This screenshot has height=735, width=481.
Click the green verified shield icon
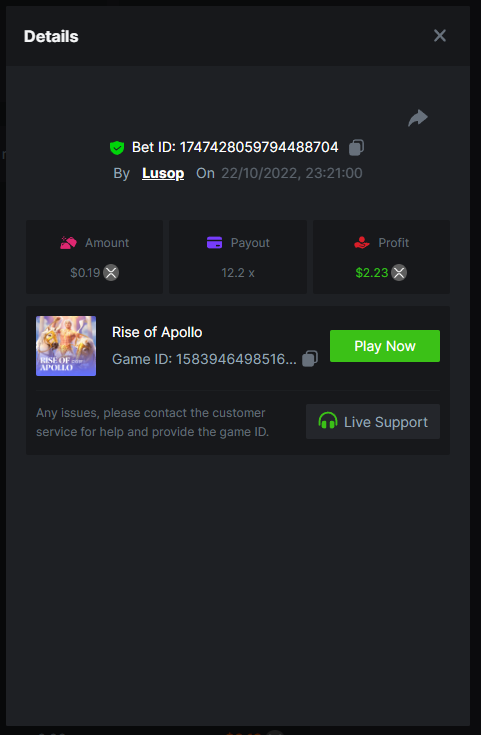coord(117,148)
